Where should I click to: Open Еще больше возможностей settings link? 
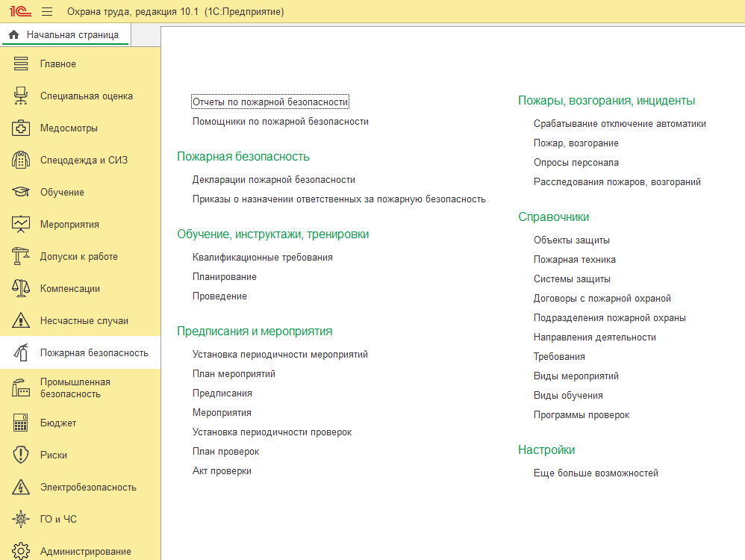(596, 473)
